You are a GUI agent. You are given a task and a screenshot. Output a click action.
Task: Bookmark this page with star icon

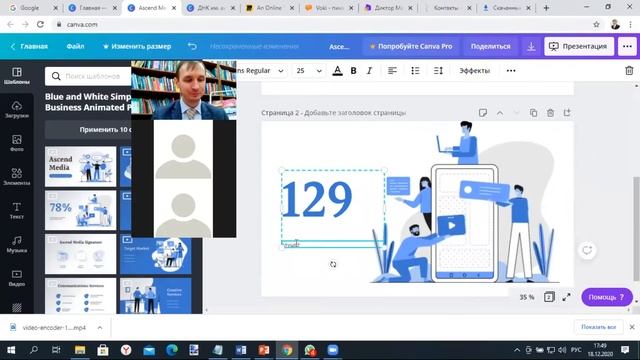[596, 24]
